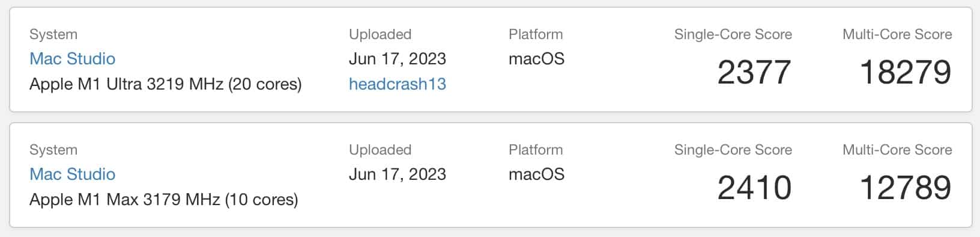Click macOS platform in the M1 Ultra result
The image size is (980, 237).
click(x=536, y=58)
